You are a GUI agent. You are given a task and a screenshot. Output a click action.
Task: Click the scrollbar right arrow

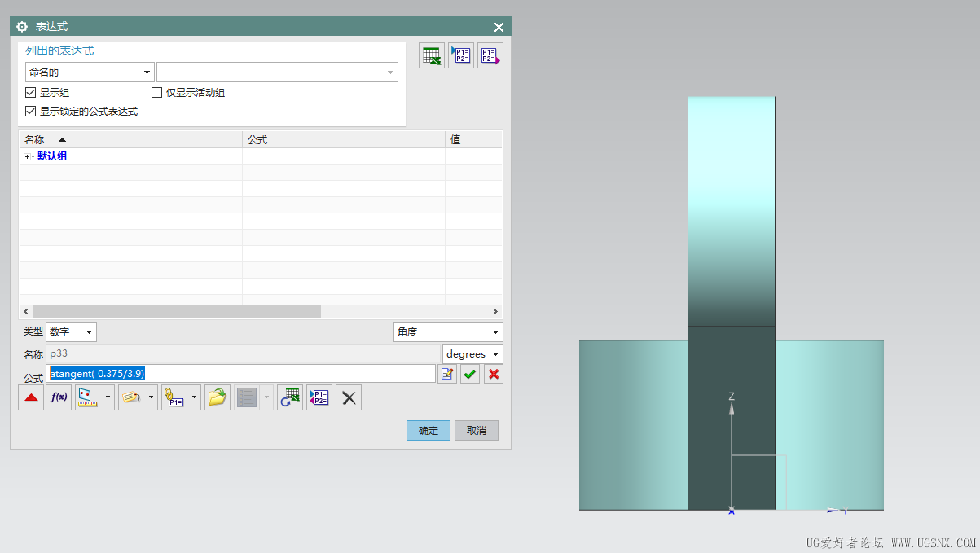(494, 311)
